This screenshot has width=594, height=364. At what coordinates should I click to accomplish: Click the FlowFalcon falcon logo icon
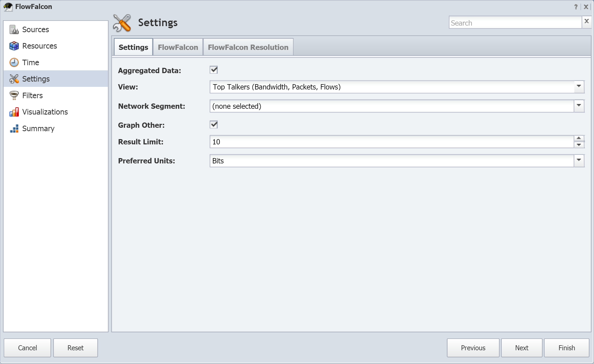click(x=8, y=7)
